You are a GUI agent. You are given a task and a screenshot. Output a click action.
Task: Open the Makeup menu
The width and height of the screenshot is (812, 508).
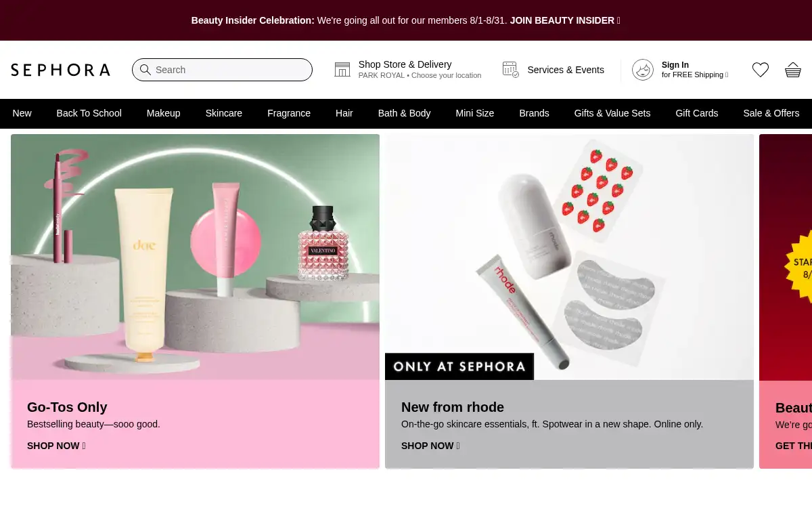pos(163,113)
